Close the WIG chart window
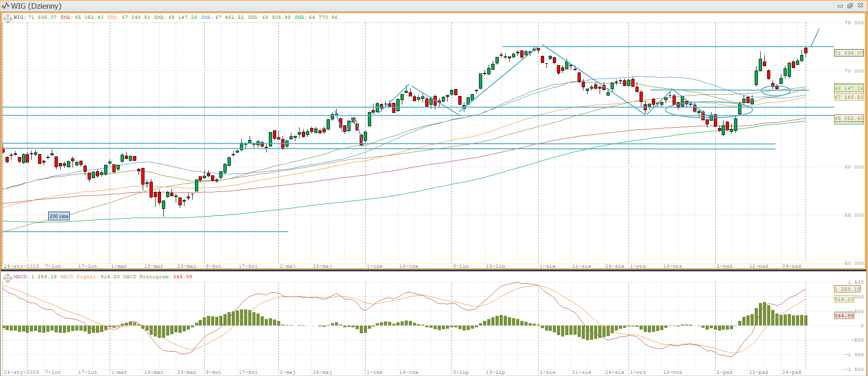 pos(860,6)
